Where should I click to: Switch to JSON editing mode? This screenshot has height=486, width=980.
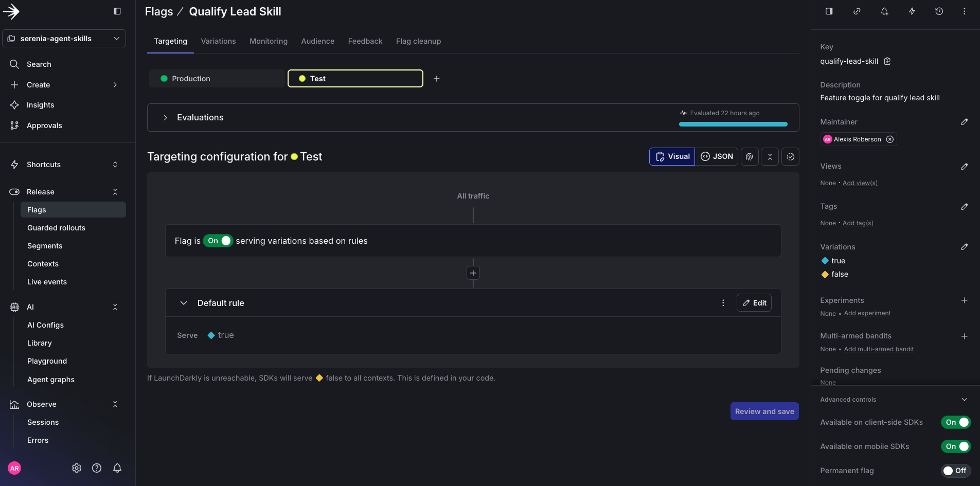pos(717,156)
